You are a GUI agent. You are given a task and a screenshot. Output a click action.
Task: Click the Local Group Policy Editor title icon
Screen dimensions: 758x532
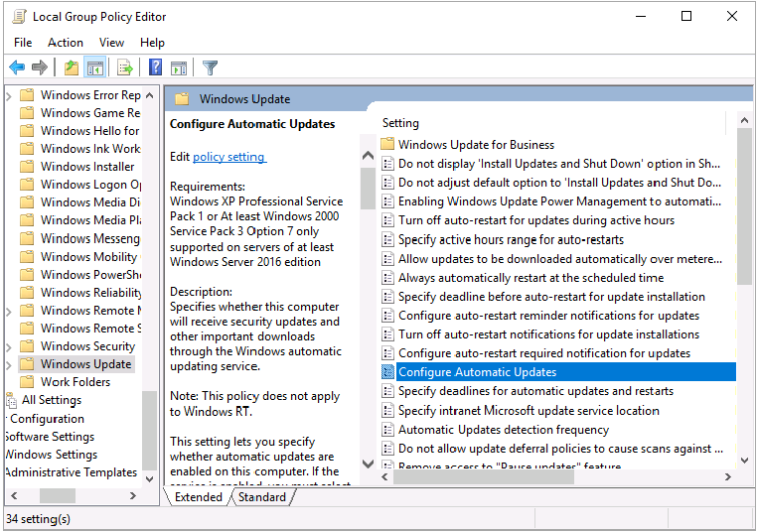(x=19, y=17)
